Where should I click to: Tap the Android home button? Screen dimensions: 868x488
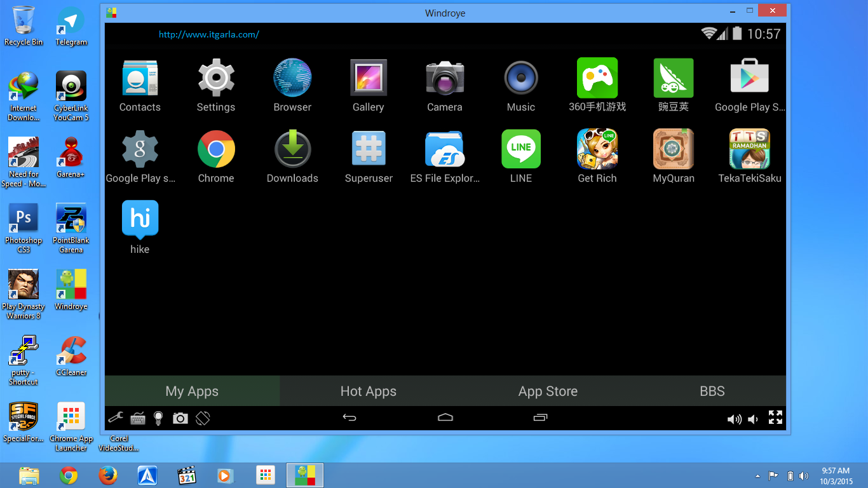point(445,417)
